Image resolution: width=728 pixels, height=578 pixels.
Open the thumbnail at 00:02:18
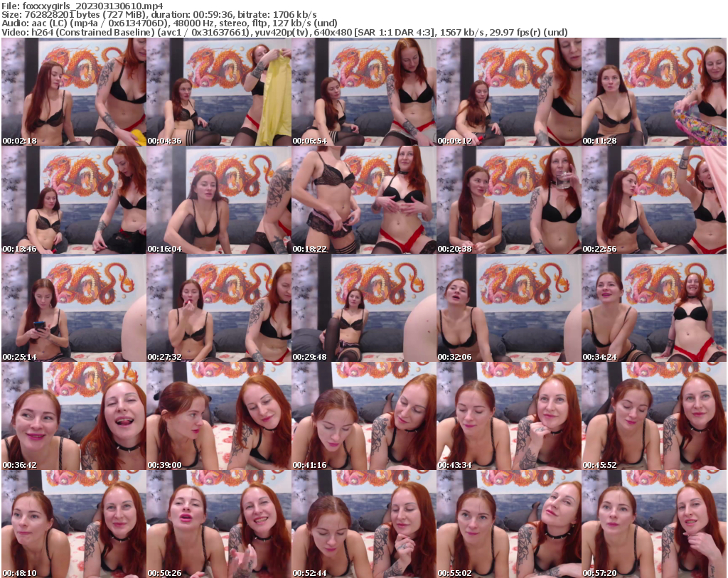pyautogui.click(x=73, y=92)
